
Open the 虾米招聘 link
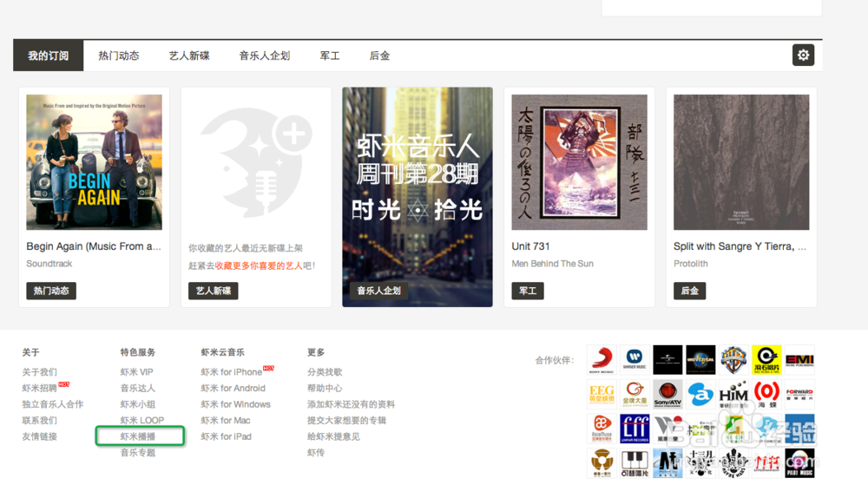[39, 388]
